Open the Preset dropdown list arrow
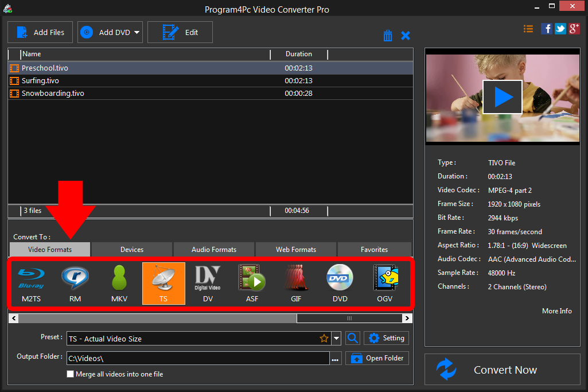The width and height of the screenshot is (588, 392). pos(336,339)
